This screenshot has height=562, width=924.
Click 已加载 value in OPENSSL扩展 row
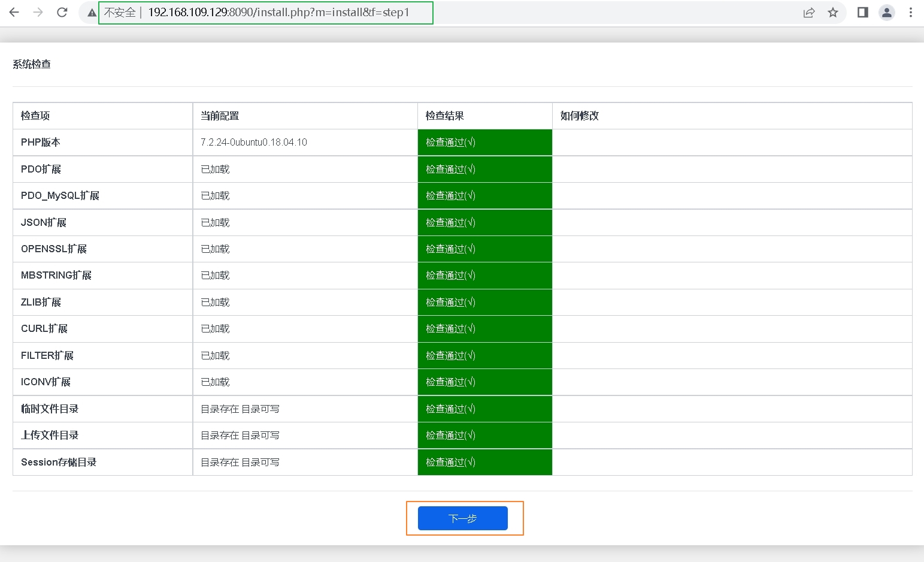(x=215, y=249)
